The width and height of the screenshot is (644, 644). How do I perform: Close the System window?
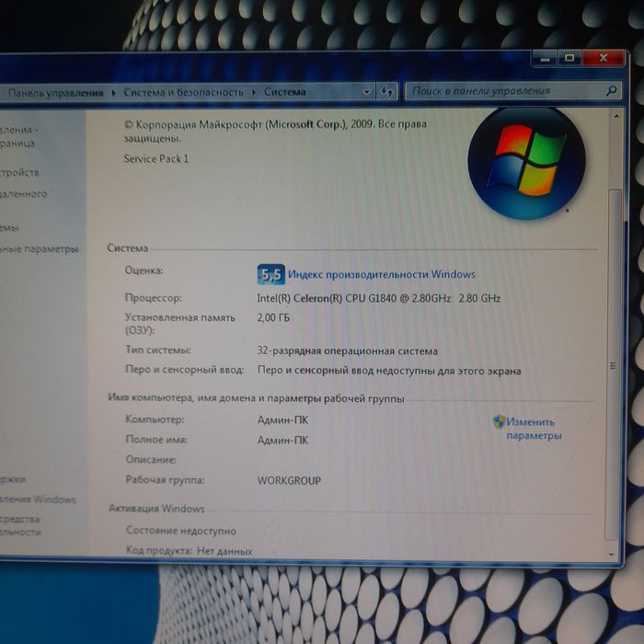[604, 58]
